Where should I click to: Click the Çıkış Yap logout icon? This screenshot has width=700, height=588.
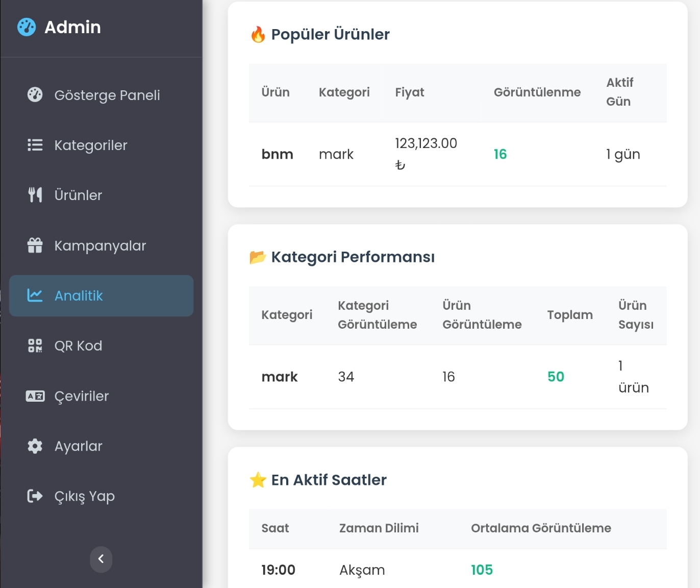click(35, 496)
